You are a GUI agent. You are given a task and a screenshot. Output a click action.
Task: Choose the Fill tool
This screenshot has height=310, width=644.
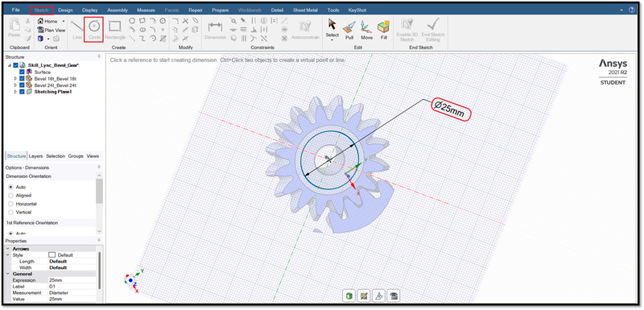[384, 30]
